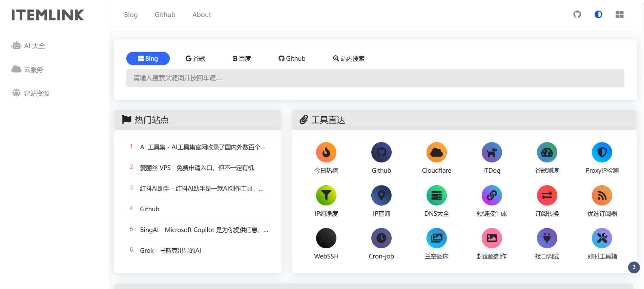644x289 pixels.
Task: Open the About page link
Action: (202, 15)
